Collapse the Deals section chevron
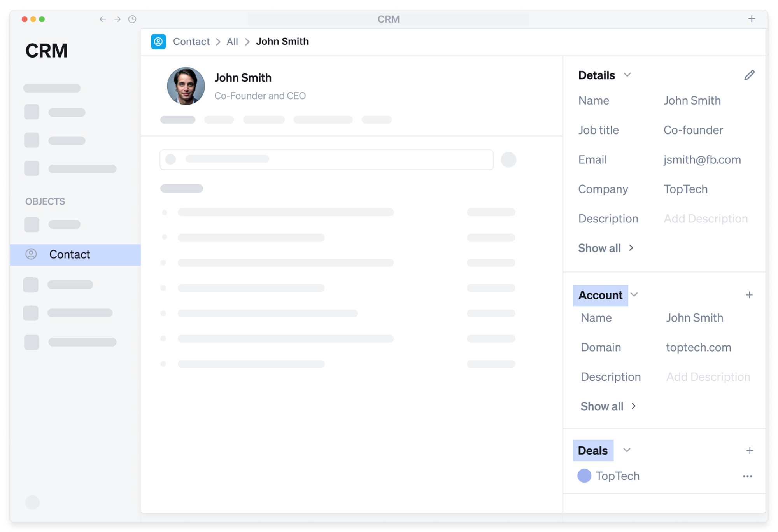 pos(627,450)
